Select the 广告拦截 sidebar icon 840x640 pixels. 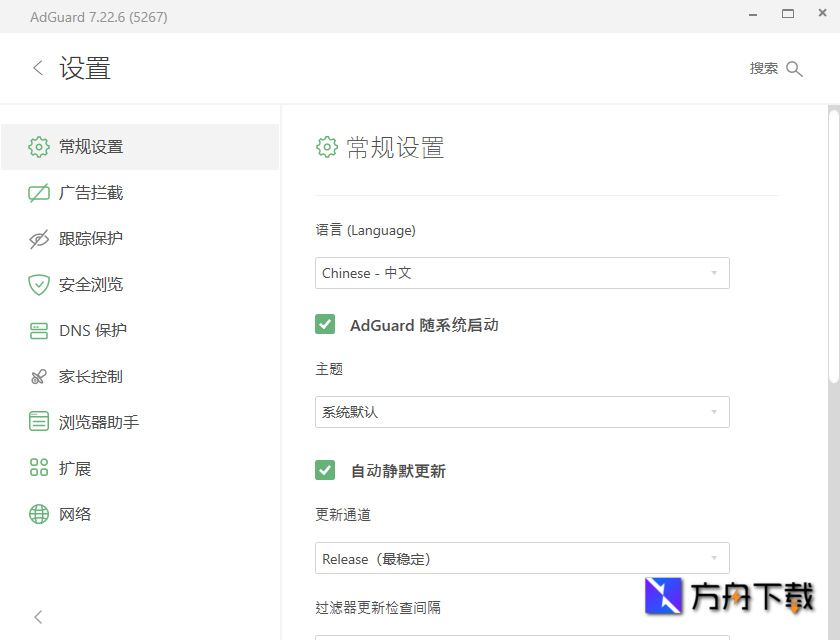38,193
